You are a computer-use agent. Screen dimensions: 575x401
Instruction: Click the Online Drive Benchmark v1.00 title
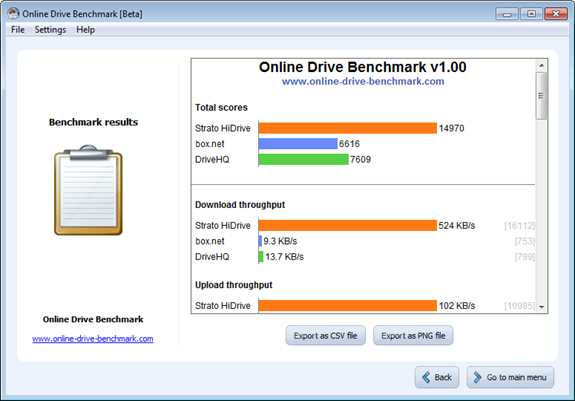363,67
